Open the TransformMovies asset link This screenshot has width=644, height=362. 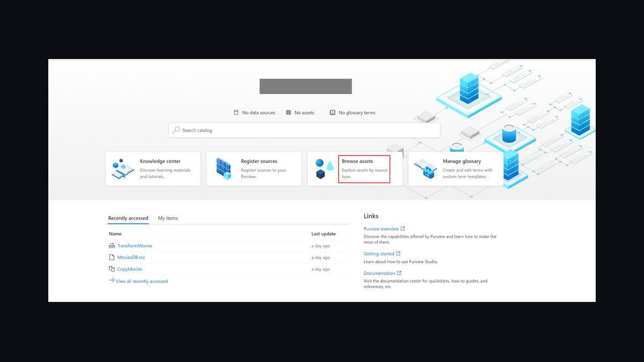135,246
